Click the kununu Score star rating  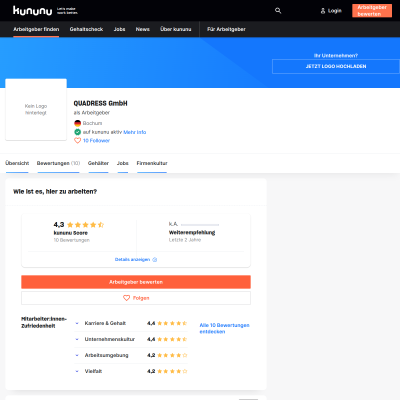pos(85,225)
